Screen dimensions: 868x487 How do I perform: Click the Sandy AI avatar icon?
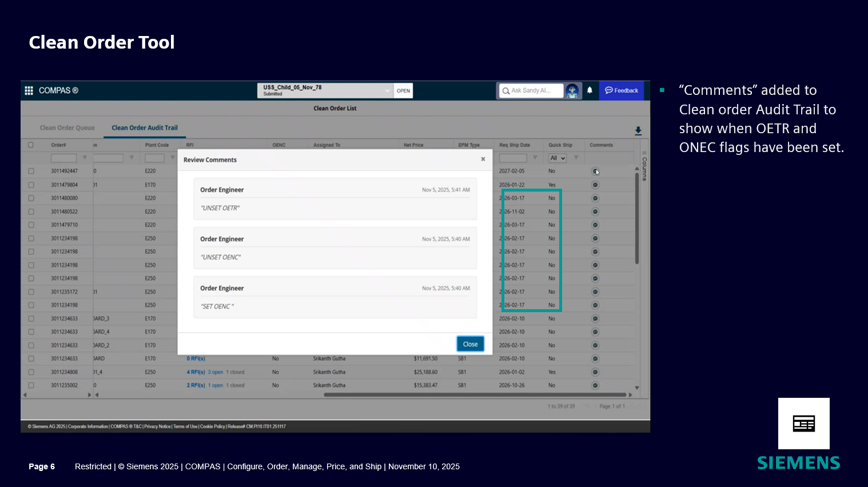click(x=572, y=91)
